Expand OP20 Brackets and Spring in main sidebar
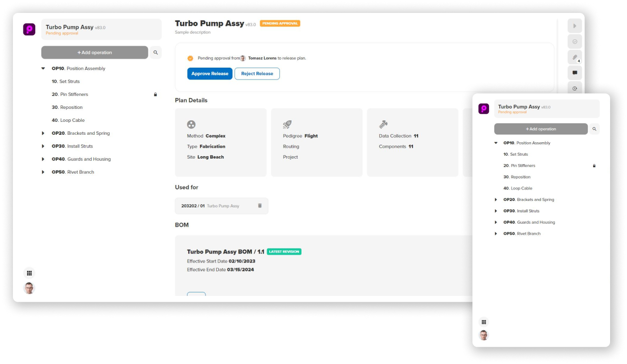This screenshot has width=627, height=364. click(x=43, y=133)
